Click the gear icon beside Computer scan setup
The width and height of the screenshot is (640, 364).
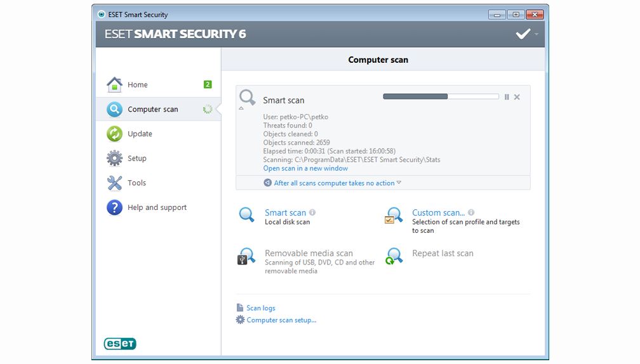(x=240, y=320)
